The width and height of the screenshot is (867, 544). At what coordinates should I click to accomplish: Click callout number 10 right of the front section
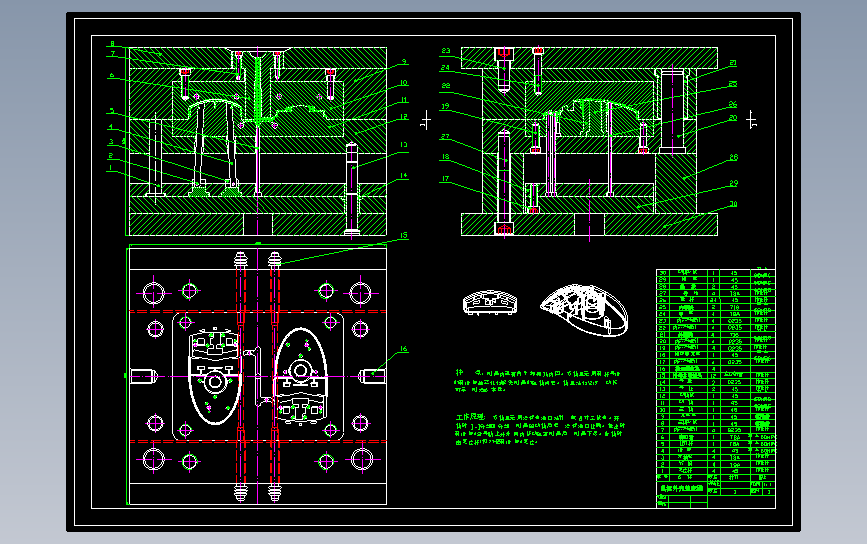[x=404, y=83]
